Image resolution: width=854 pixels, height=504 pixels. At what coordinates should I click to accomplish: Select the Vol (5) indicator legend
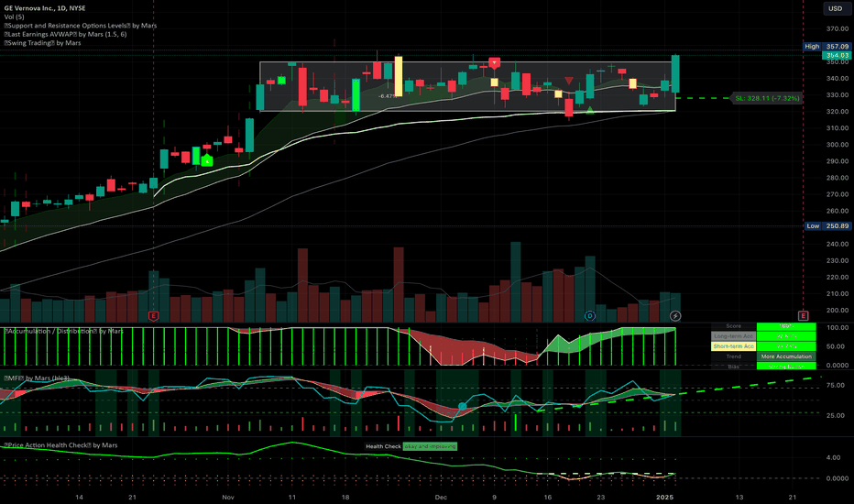[x=14, y=16]
